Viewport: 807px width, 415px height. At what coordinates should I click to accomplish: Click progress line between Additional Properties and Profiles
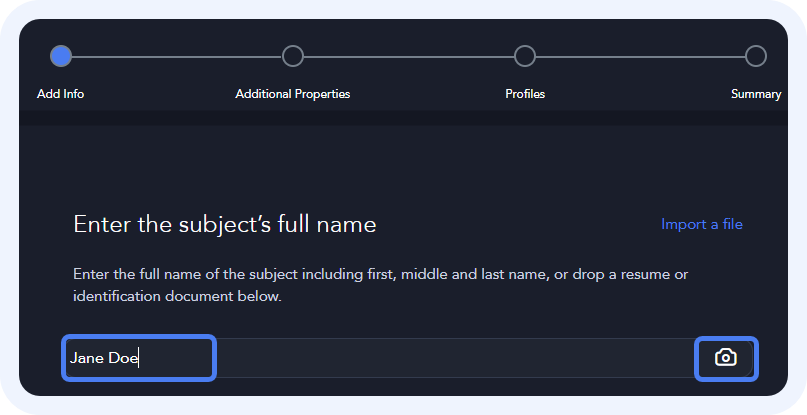[x=409, y=56]
